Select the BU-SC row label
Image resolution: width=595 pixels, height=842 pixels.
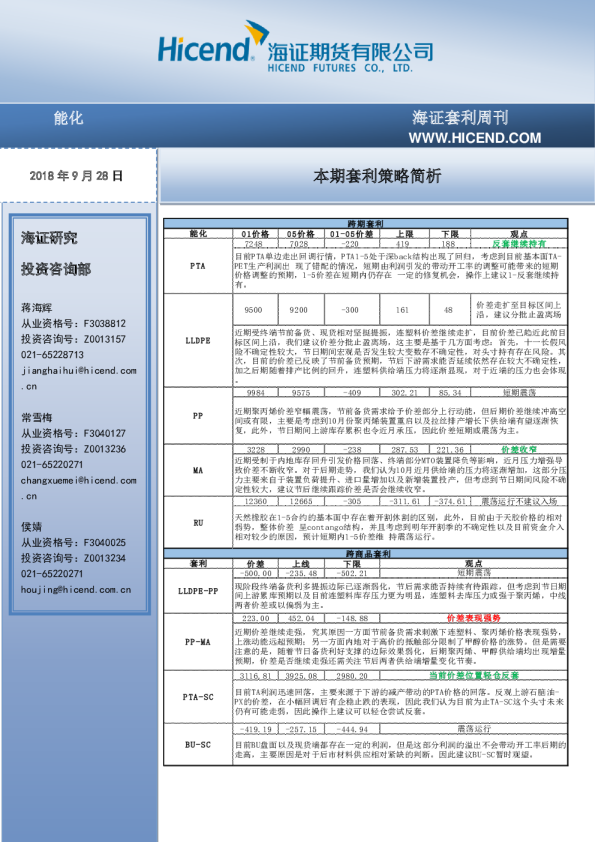point(198,745)
